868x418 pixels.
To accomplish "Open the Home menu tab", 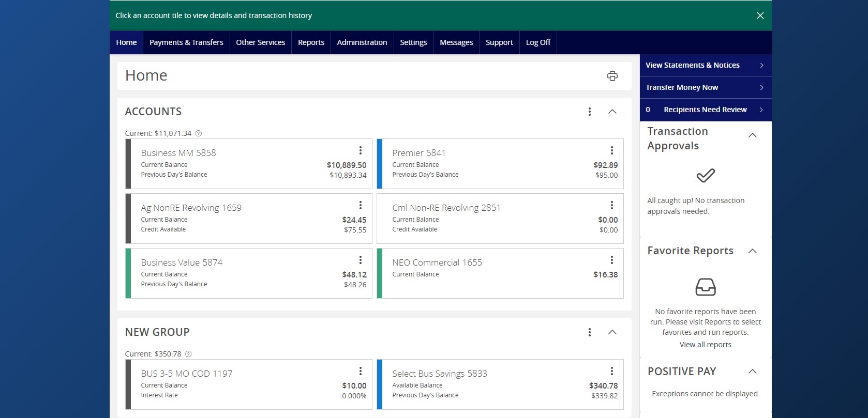I will (126, 42).
